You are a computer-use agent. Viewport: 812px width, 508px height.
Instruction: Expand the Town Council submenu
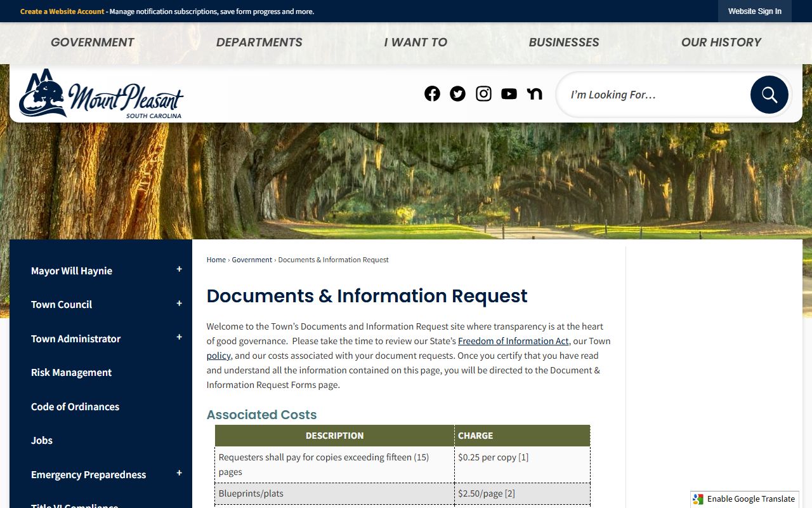pos(179,304)
